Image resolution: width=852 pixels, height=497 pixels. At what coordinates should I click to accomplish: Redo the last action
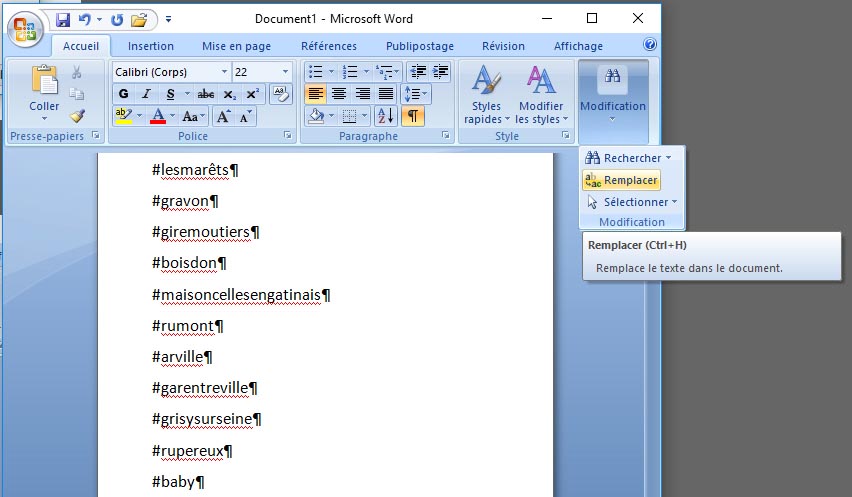[x=116, y=20]
